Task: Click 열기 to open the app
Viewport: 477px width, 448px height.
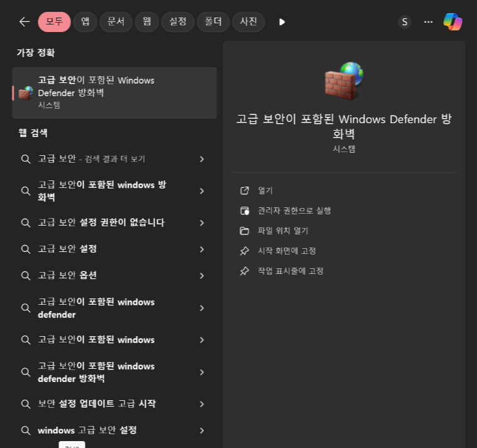Action: coord(265,190)
